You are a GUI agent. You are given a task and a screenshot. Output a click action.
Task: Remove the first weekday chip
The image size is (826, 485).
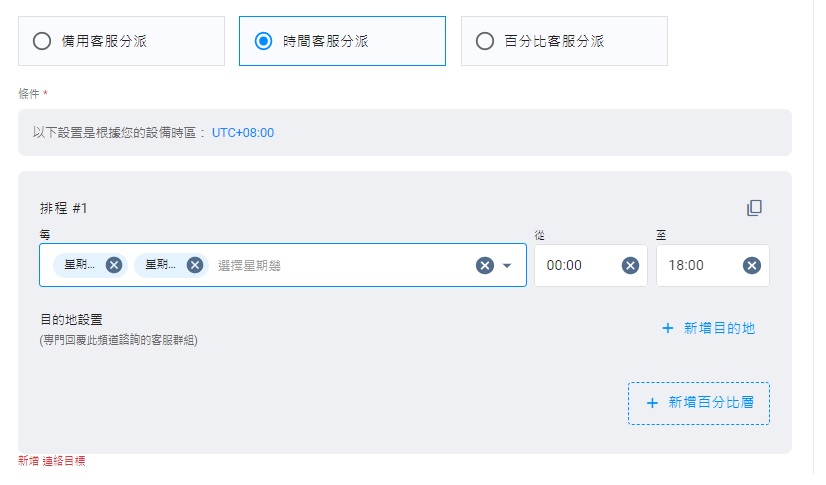tap(114, 265)
